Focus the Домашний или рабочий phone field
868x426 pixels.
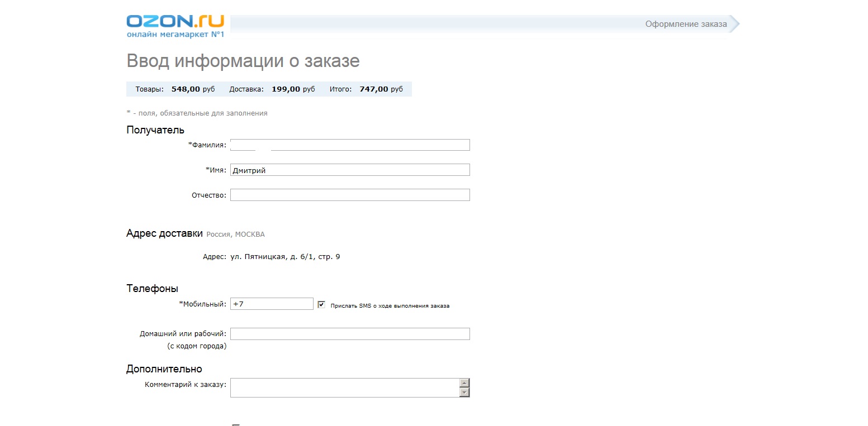point(349,334)
